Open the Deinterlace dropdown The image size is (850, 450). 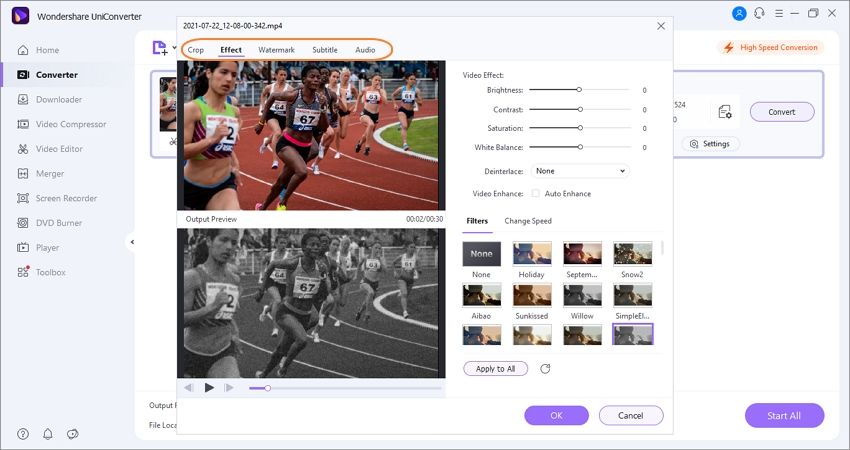click(x=580, y=171)
